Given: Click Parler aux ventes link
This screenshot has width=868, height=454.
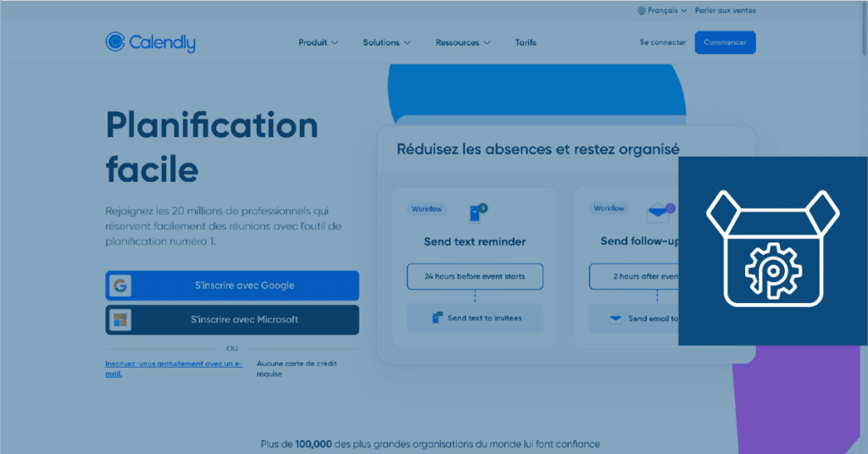Looking at the screenshot, I should [726, 10].
